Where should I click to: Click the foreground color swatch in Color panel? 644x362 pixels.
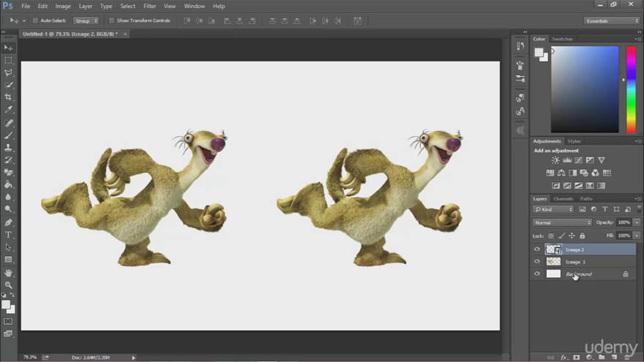pyautogui.click(x=539, y=52)
